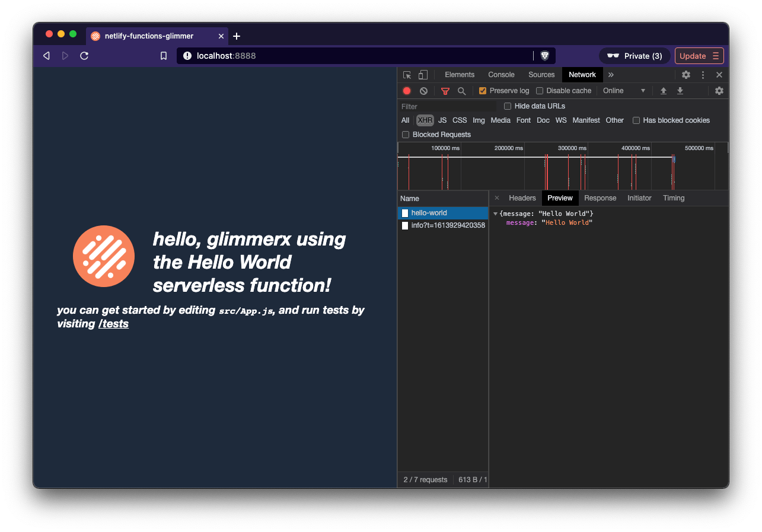Click the import HAR file icon
This screenshot has width=762, height=532.
tap(663, 91)
